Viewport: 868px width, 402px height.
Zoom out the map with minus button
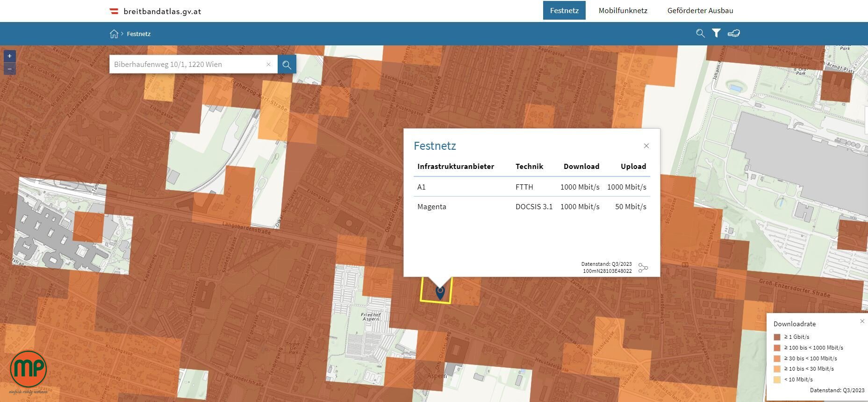(x=9, y=69)
